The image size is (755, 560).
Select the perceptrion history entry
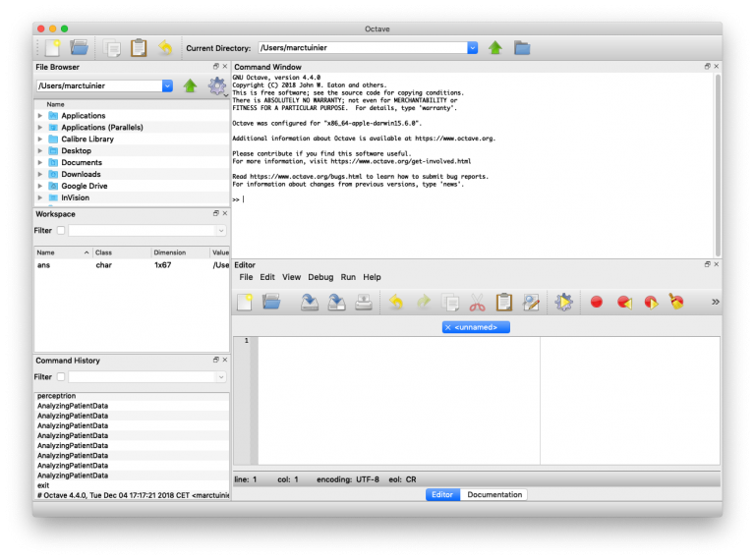pos(132,396)
